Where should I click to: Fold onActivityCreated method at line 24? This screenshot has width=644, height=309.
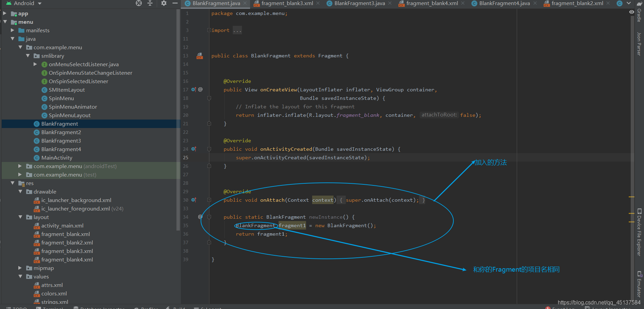point(209,149)
